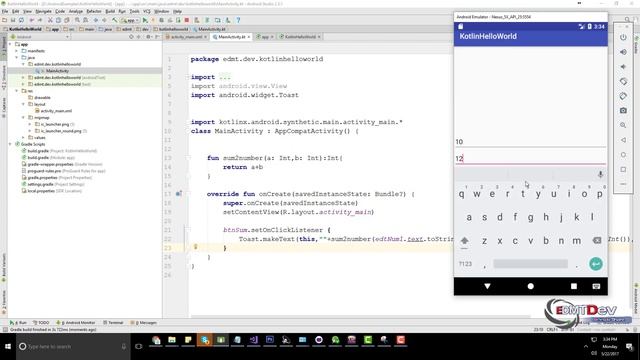Collapse the layout folder
Viewport: 640px width, 360px height.
tap(23, 104)
